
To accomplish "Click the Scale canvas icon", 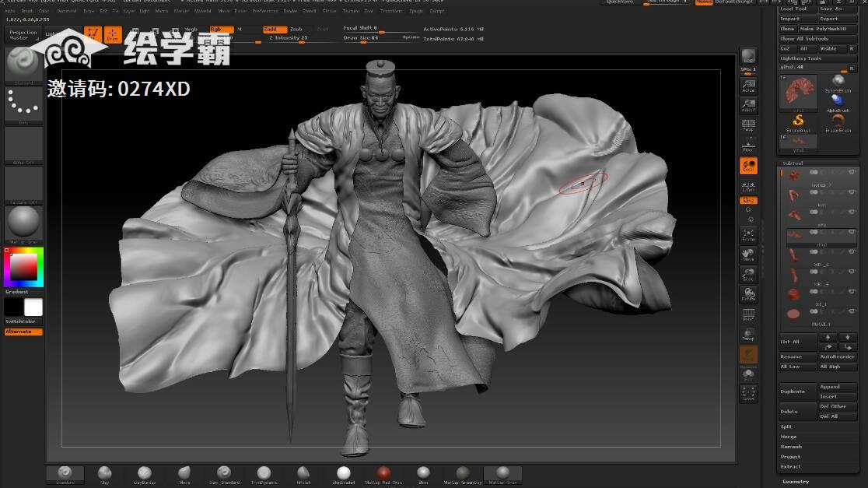I will tap(748, 275).
